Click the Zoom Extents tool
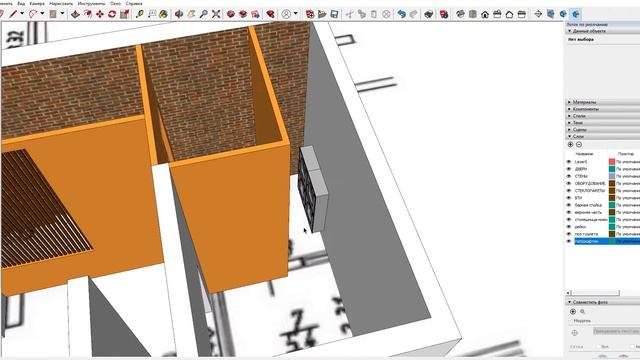640x360 pixels. pos(216,14)
